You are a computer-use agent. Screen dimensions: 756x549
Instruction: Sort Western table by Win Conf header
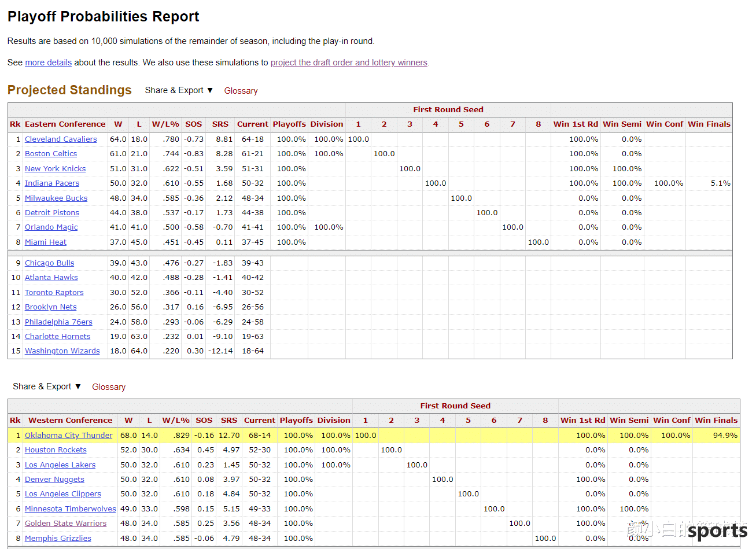pos(672,421)
